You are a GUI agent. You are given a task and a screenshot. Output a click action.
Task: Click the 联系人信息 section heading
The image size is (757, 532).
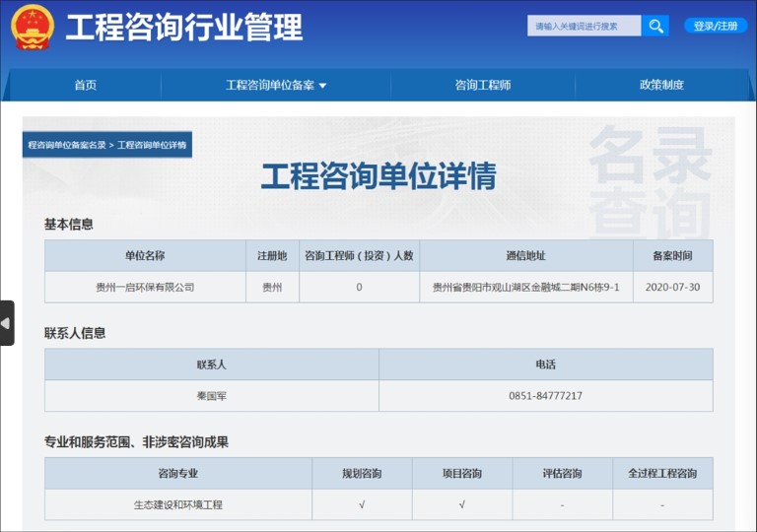75,333
